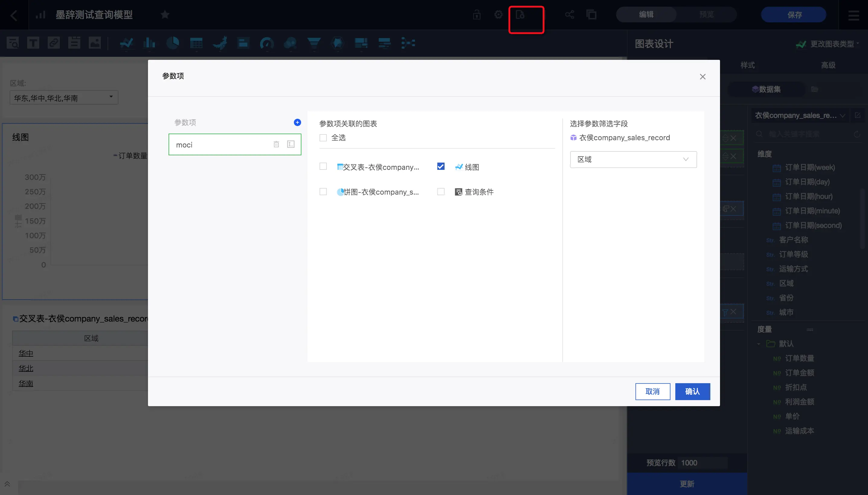The image size is (868, 495).
Task: Click the 取消 cancel button
Action: (x=652, y=392)
